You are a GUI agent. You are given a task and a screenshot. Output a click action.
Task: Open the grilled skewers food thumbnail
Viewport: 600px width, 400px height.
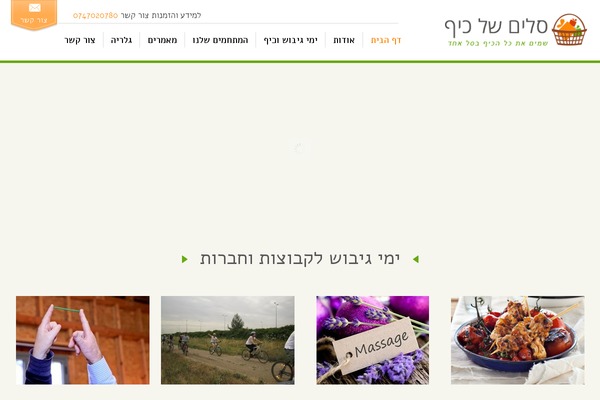(x=518, y=340)
